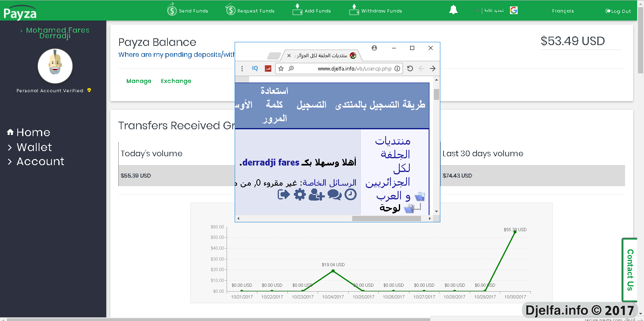Screen dimensions: 644x321
Task: Click the forward arrow in popup browser
Action: (x=433, y=68)
